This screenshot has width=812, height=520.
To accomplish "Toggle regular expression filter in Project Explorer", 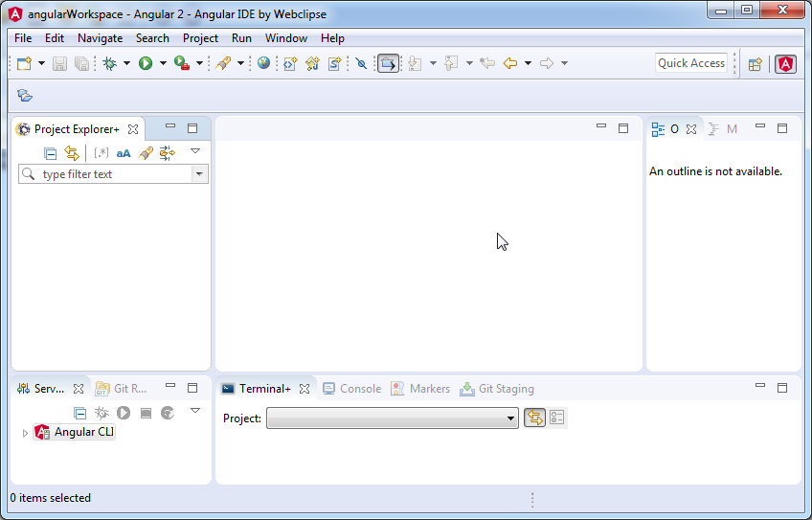I will pos(101,153).
